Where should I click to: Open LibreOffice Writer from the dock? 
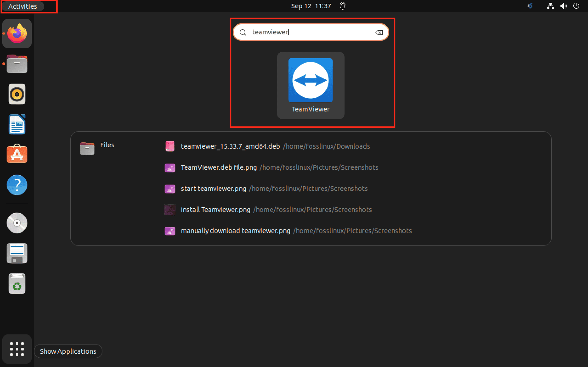pyautogui.click(x=17, y=124)
